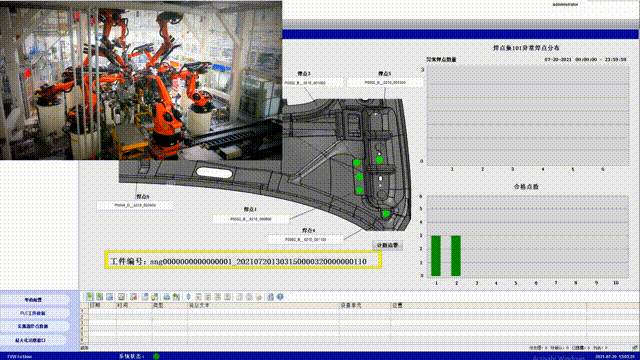Open the message list view icon in alarm toolbar

point(89,297)
